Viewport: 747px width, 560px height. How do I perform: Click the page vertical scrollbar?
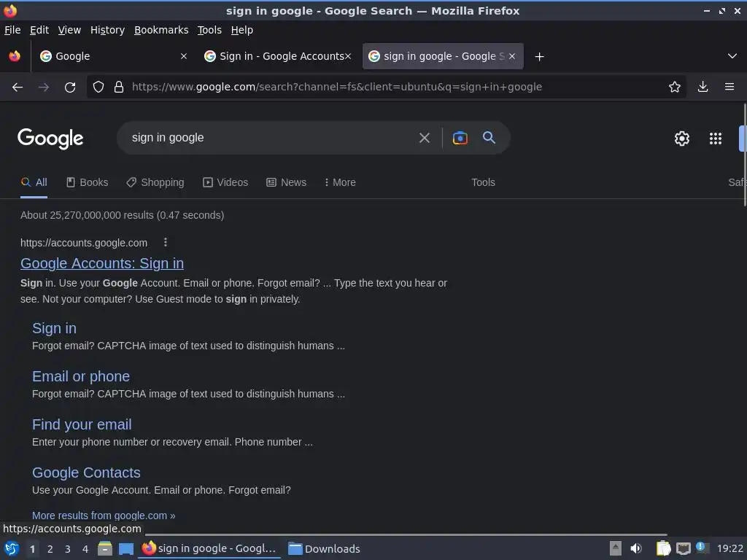pyautogui.click(x=745, y=155)
